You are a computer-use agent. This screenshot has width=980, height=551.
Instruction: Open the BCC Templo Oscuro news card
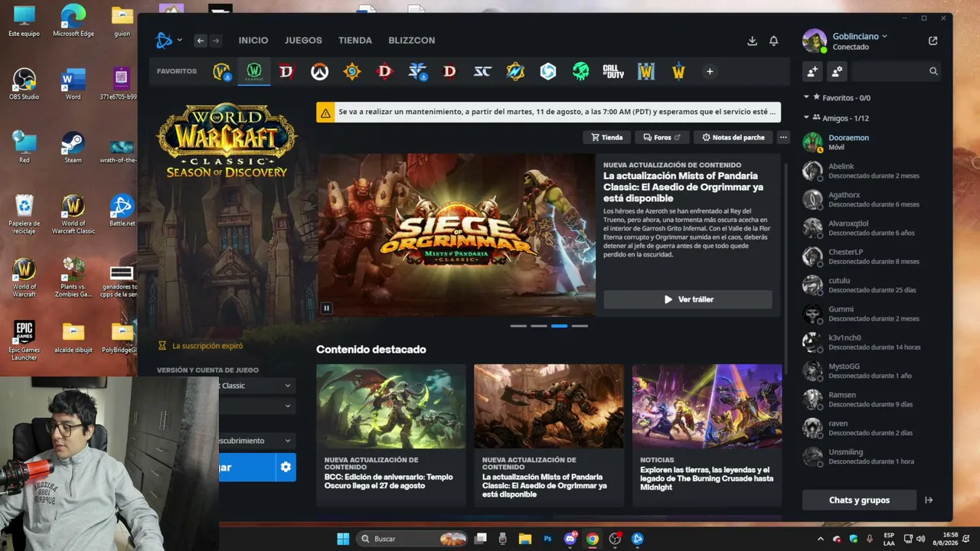[x=390, y=435]
